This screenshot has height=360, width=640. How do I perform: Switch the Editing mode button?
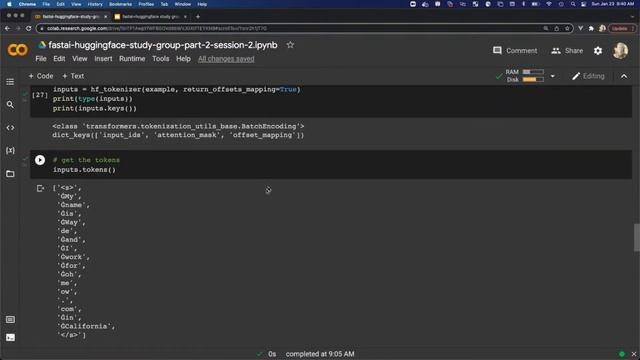pyautogui.click(x=588, y=76)
